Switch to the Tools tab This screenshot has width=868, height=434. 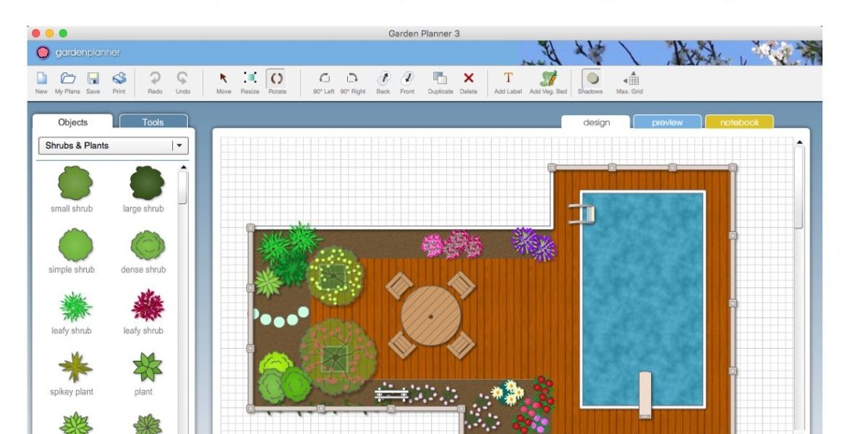click(x=153, y=123)
